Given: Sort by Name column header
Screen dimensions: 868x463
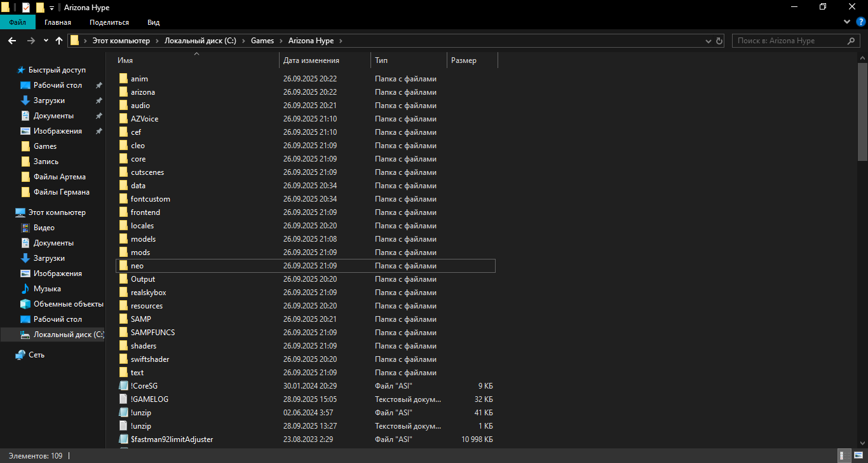Looking at the screenshot, I should [x=196, y=60].
